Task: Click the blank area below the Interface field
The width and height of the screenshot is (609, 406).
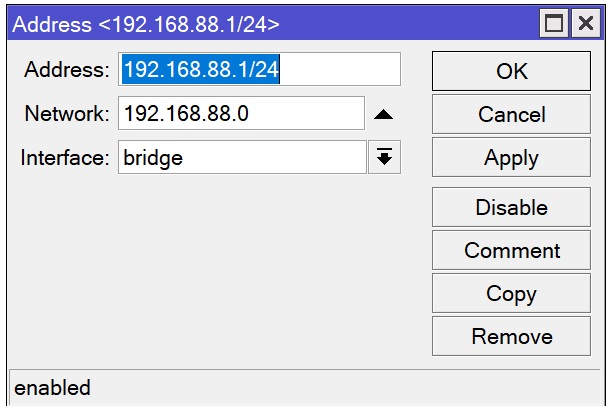Action: (x=220, y=270)
